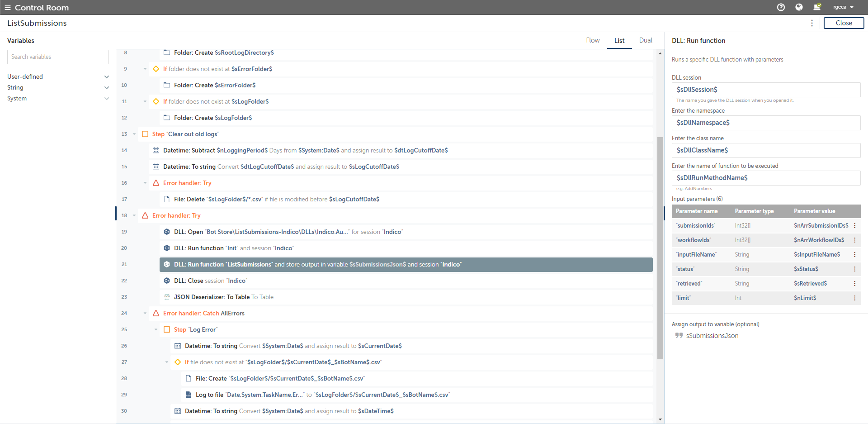Select line 15 Datetime: To string action
The image size is (868, 424).
[401, 167]
